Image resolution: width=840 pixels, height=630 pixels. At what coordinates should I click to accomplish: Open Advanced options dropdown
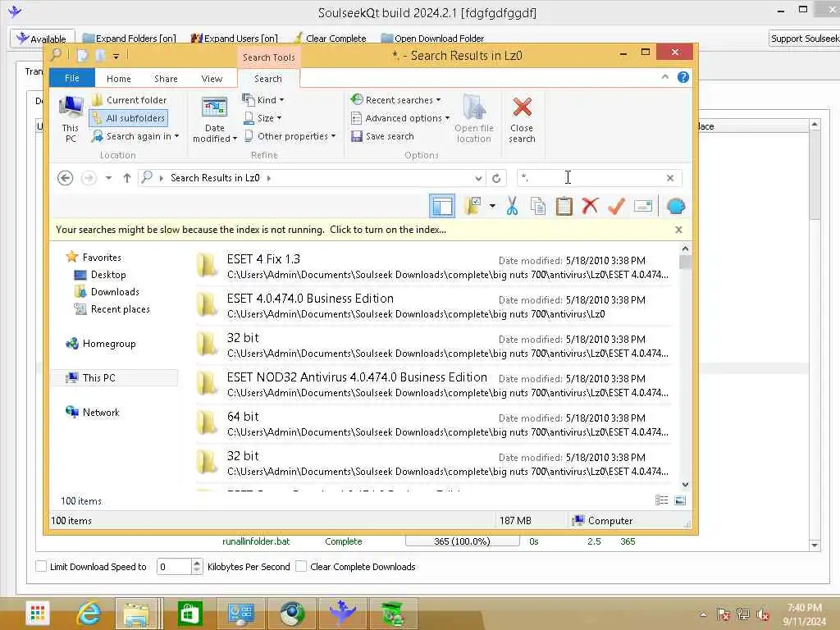click(400, 118)
